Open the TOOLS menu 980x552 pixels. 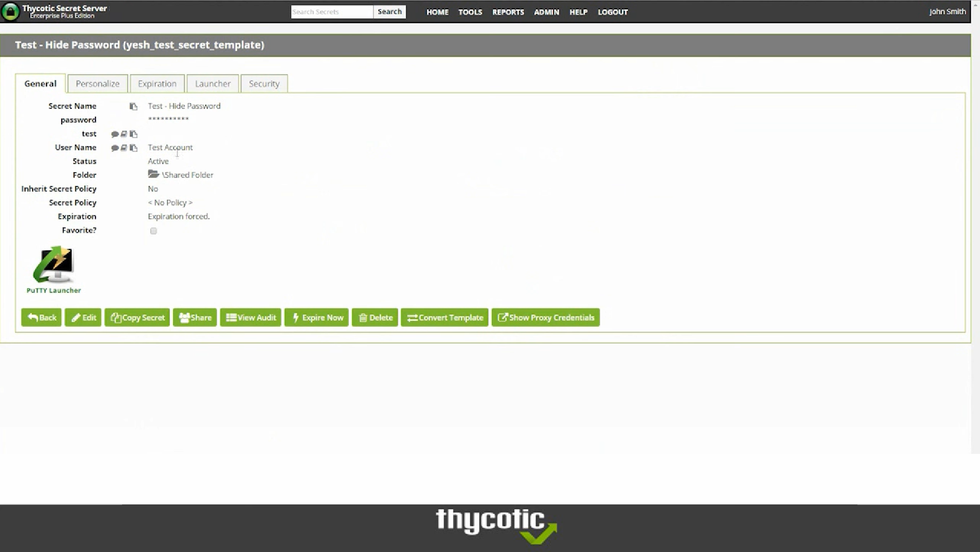(469, 12)
